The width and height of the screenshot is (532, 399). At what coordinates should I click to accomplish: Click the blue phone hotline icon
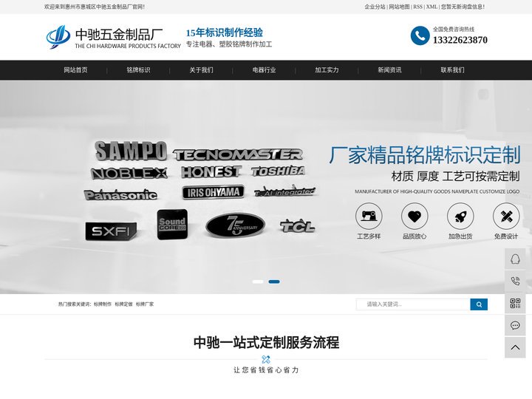coord(420,35)
